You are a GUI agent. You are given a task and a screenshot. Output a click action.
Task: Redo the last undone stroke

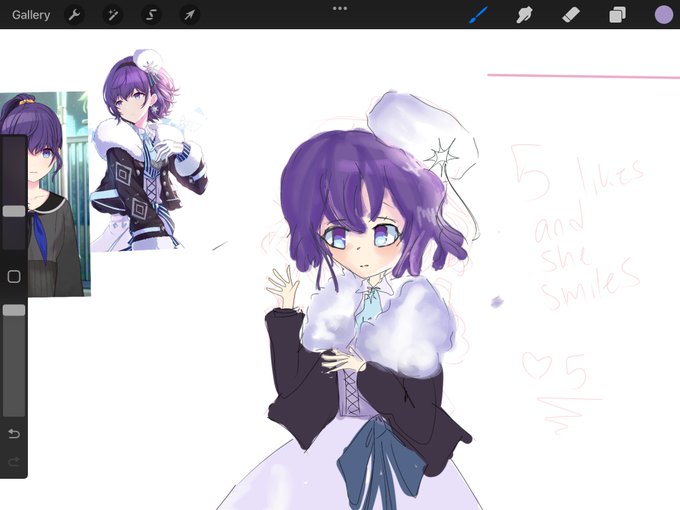pos(14,461)
